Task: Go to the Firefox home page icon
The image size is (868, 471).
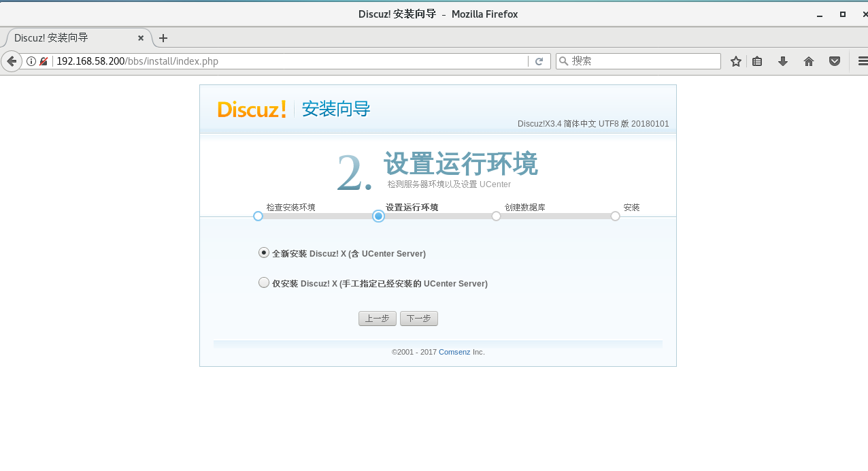Action: pyautogui.click(x=809, y=61)
